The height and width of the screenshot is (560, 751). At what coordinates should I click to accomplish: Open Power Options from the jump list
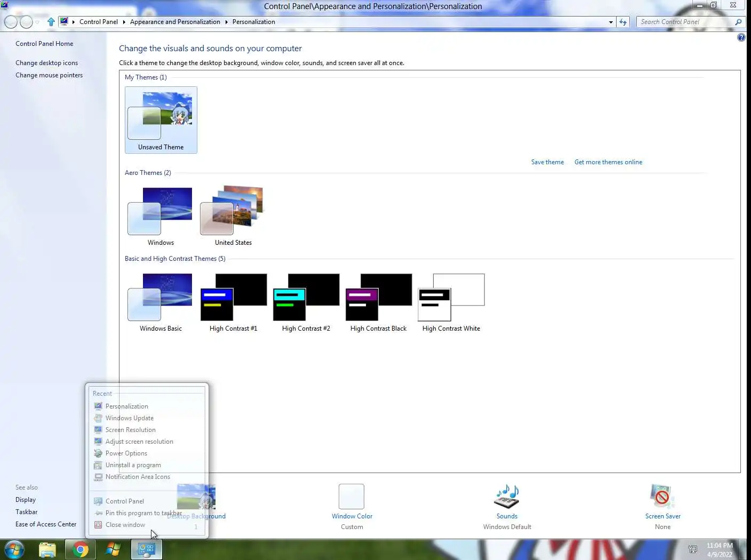tap(147, 453)
